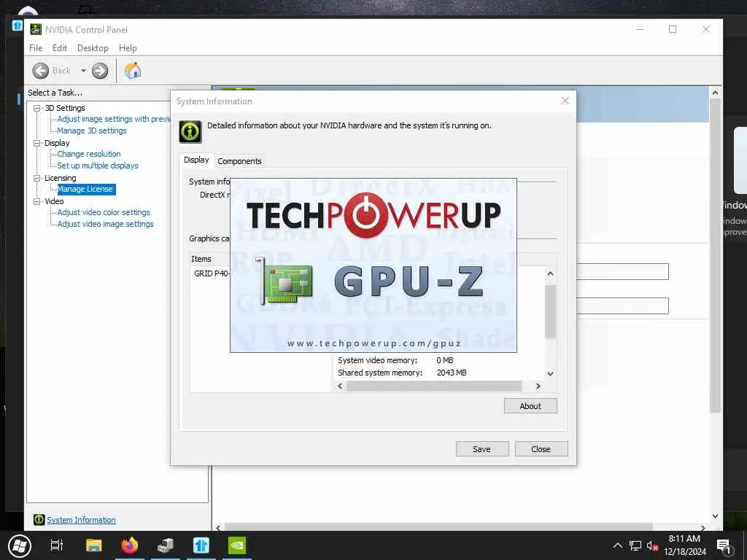Open Task View on the taskbar
This screenshot has width=747, height=560.
(x=57, y=545)
